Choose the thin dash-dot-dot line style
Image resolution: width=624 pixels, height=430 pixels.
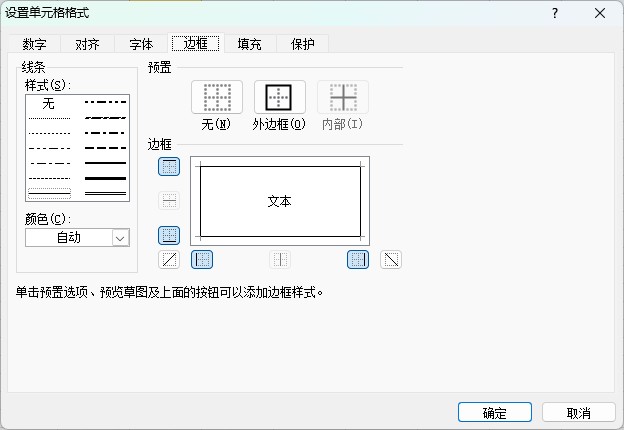tap(49, 148)
